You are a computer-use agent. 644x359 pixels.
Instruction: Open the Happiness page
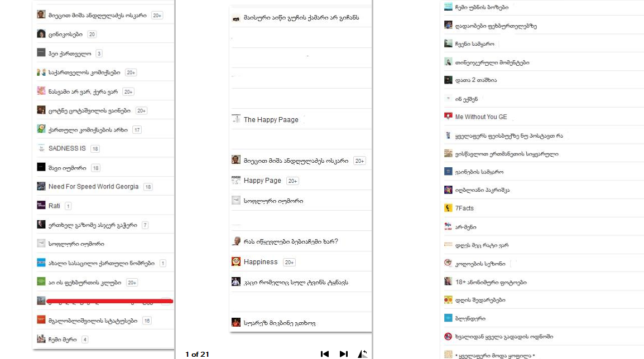pos(261,261)
